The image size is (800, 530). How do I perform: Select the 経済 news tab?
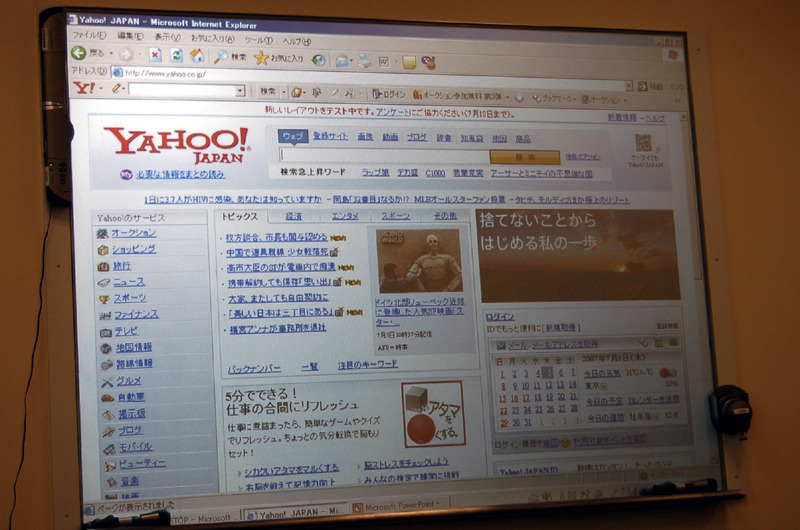(x=293, y=216)
